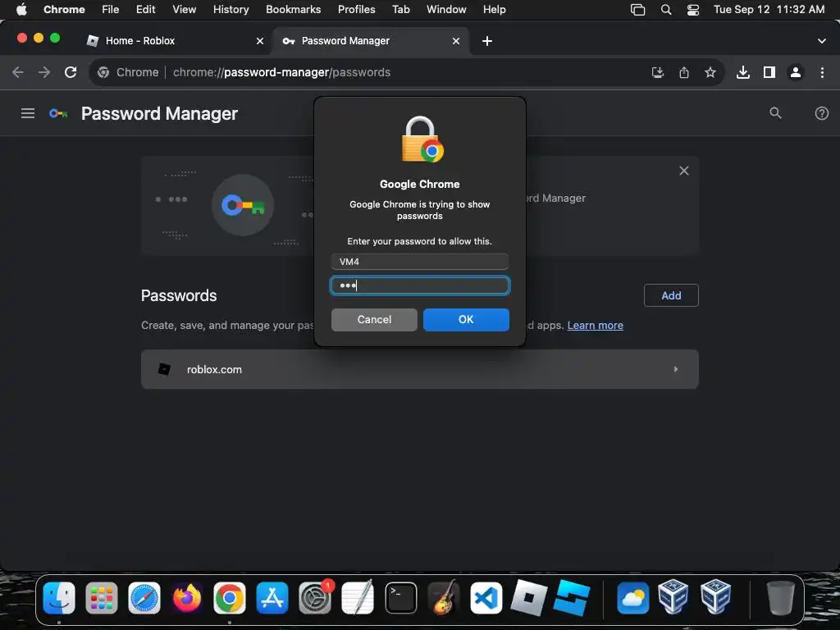Expand roblox.com entry arrow
The image size is (840, 630).
click(676, 369)
